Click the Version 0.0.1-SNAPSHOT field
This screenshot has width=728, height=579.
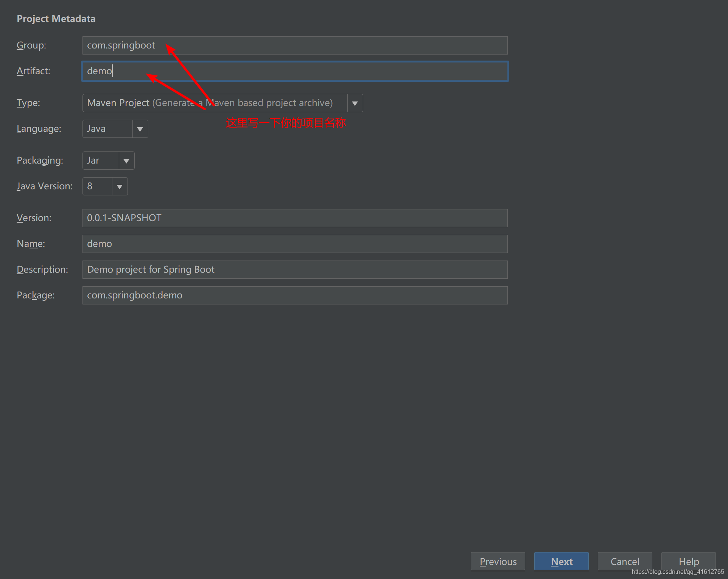(x=295, y=218)
